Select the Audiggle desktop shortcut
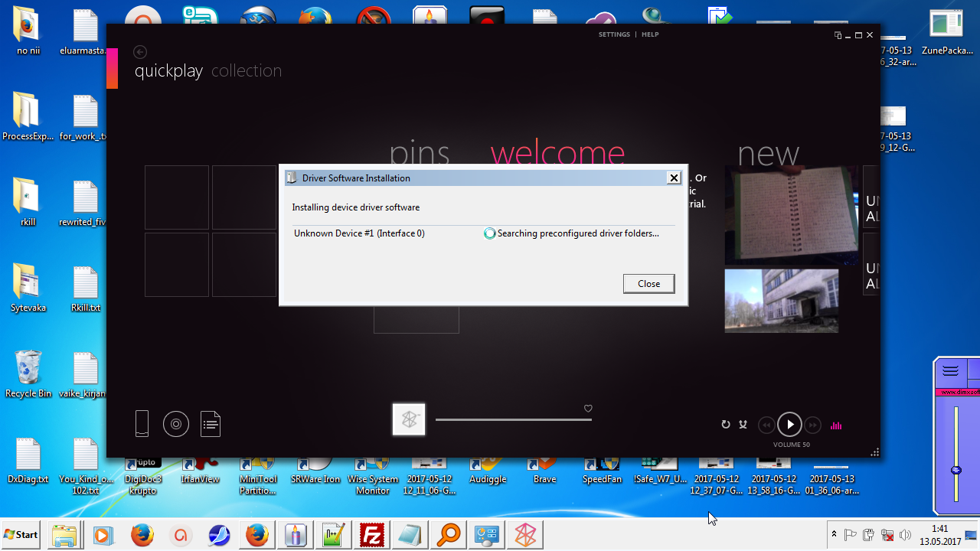The image size is (980, 551). (x=488, y=469)
